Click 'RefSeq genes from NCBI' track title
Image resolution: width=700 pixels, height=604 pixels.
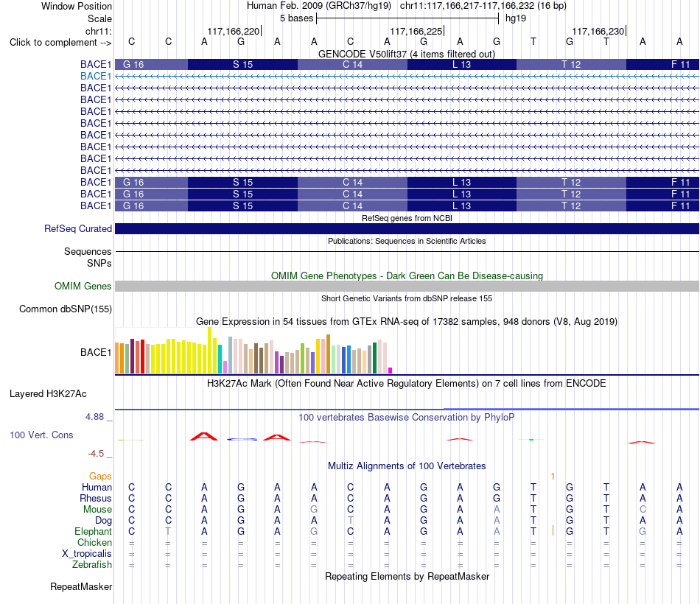click(407, 218)
